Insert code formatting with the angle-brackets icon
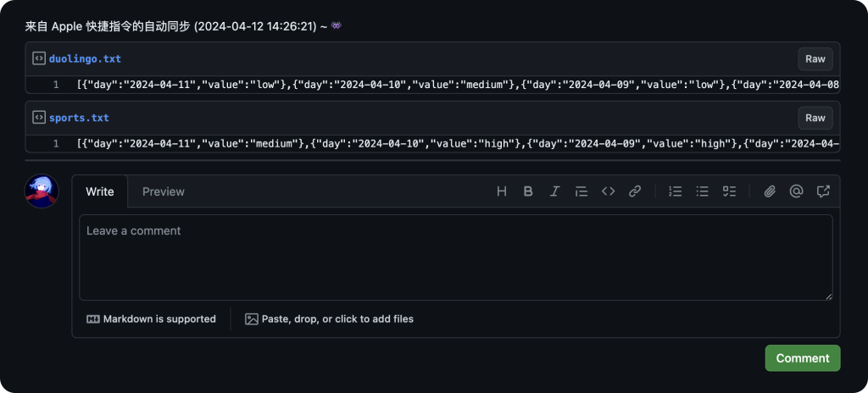This screenshot has width=868, height=393. point(608,191)
